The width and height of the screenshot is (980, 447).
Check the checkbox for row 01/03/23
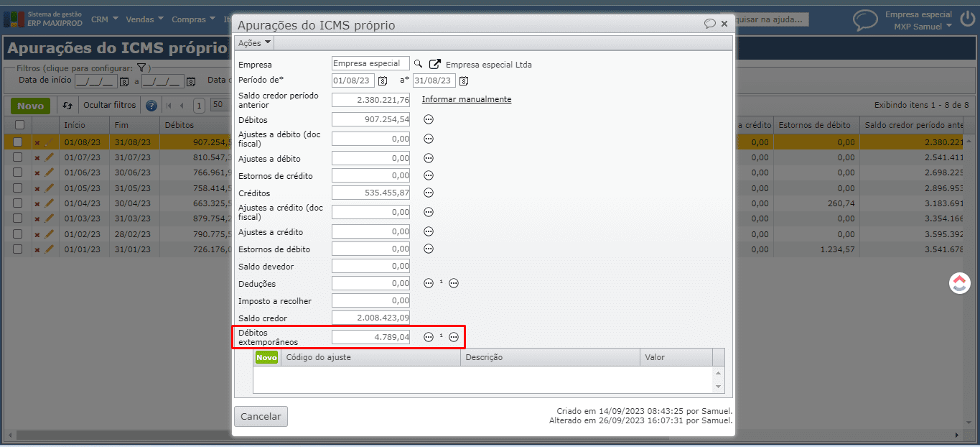pos(18,218)
